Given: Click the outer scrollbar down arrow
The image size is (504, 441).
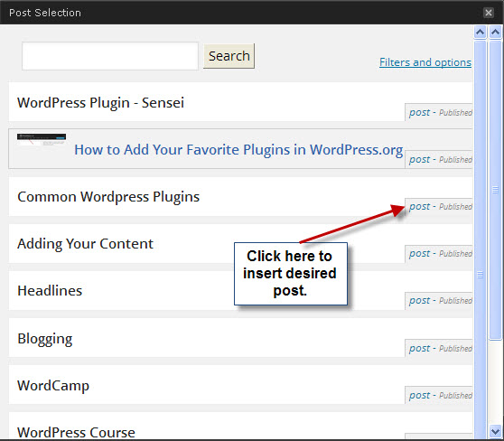Looking at the screenshot, I should coord(495,431).
